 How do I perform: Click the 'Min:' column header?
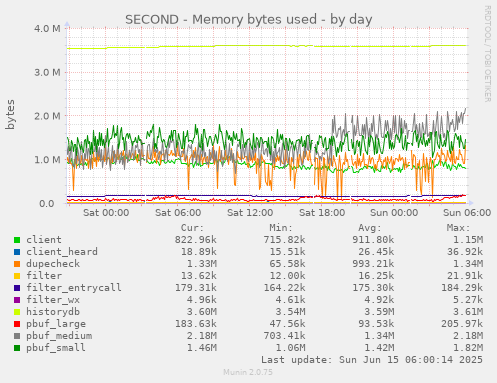[281, 228]
